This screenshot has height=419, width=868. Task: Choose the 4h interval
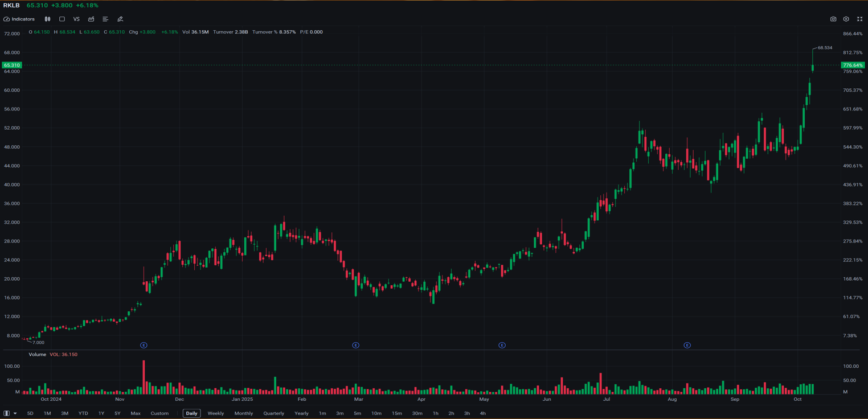click(483, 413)
